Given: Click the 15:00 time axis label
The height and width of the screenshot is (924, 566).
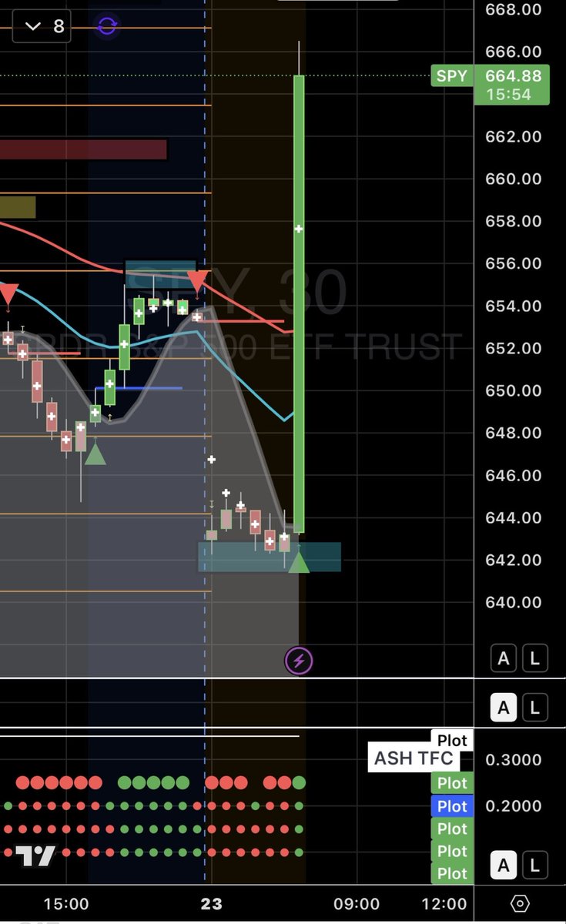Looking at the screenshot, I should [66, 904].
